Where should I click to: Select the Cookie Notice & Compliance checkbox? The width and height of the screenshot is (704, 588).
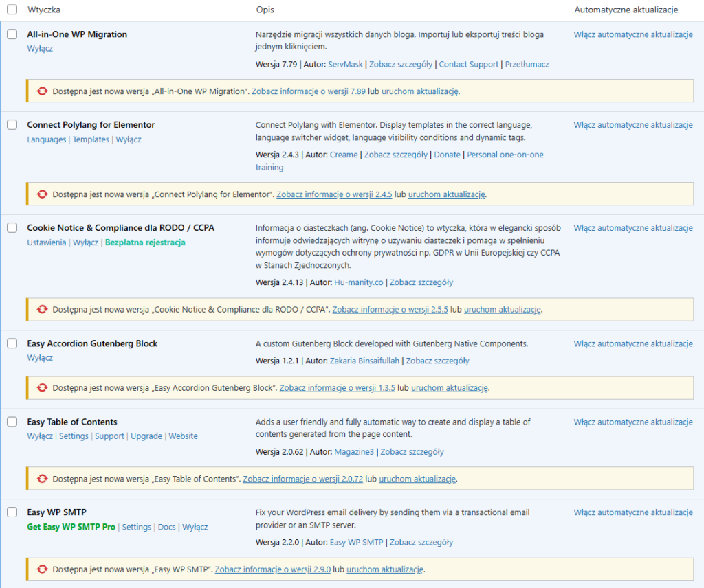[x=12, y=228]
